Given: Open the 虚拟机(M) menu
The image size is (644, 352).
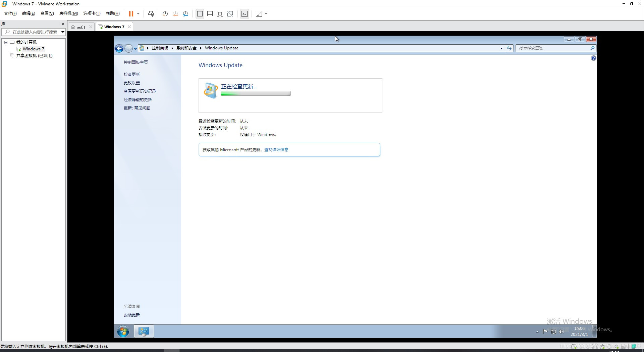Looking at the screenshot, I should coord(68,13).
